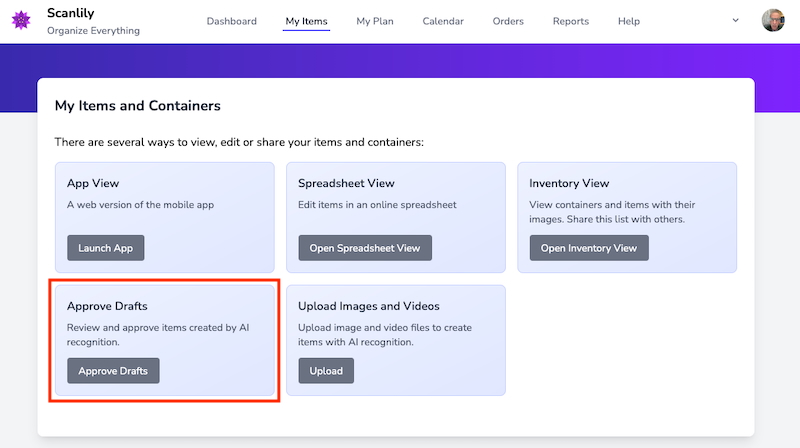This screenshot has height=448, width=800.
Task: Select the App View card heading
Action: (93, 183)
